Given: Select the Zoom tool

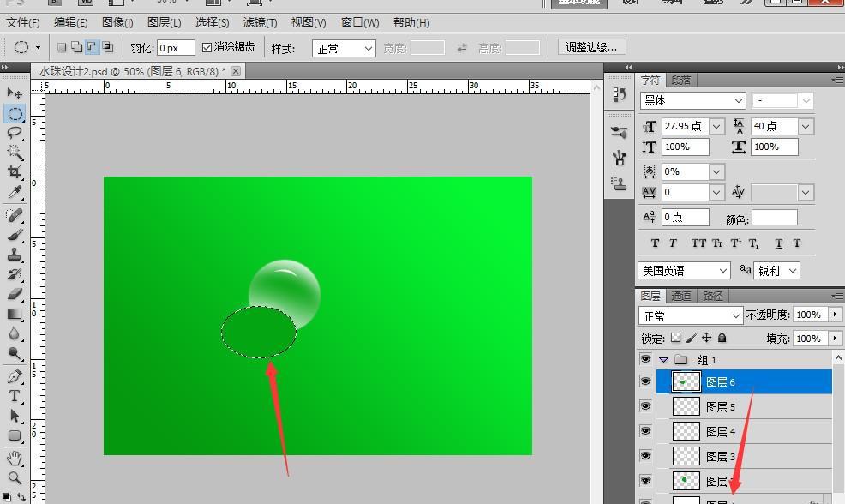Looking at the screenshot, I should [15, 477].
